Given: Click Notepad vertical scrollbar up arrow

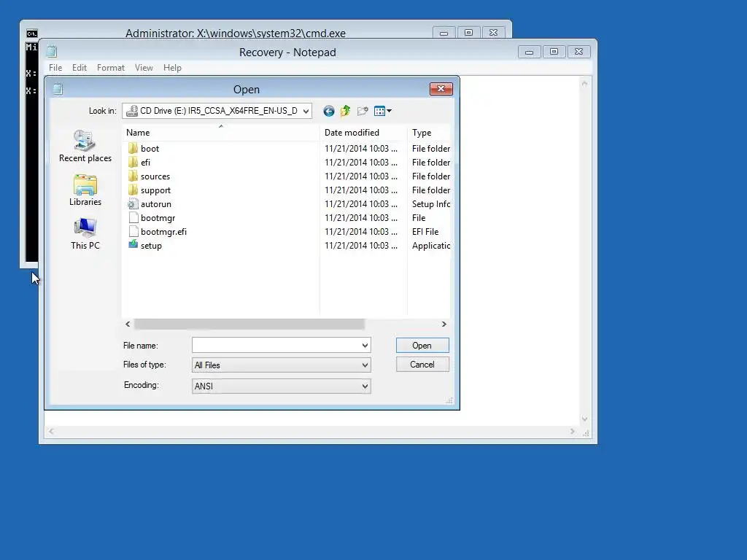Looking at the screenshot, I should click(584, 83).
